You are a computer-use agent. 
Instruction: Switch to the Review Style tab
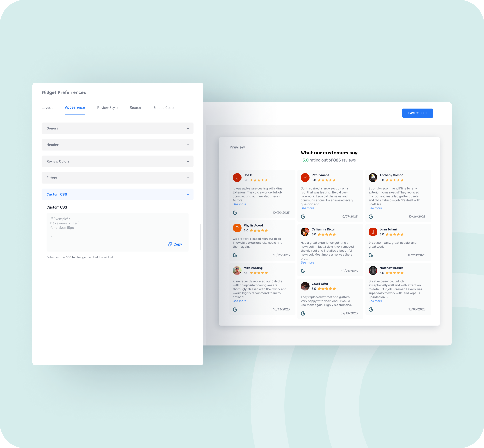(x=107, y=107)
